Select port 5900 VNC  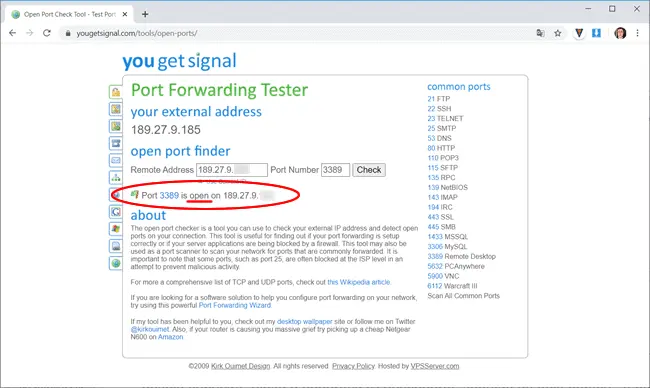pos(443,276)
